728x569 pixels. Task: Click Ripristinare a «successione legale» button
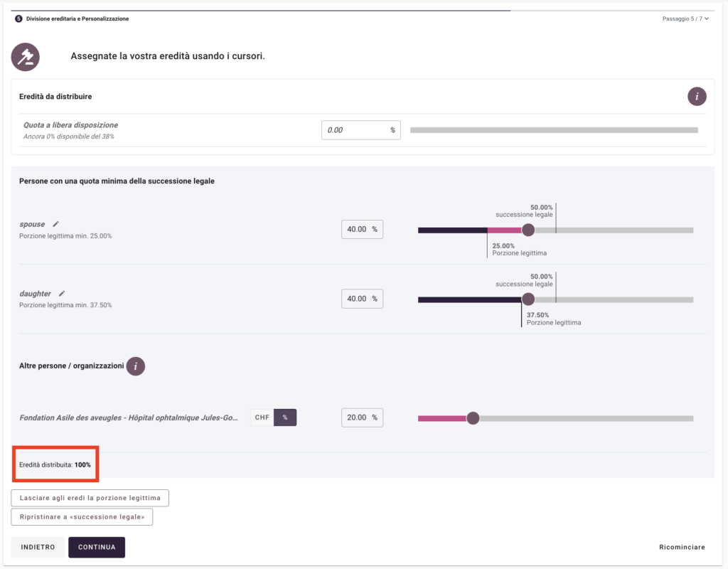point(82,517)
